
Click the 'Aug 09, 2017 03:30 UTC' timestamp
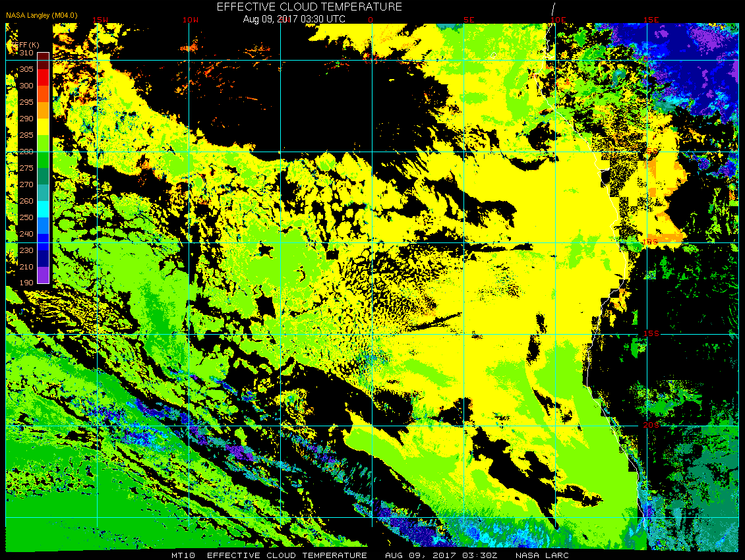[x=294, y=19]
